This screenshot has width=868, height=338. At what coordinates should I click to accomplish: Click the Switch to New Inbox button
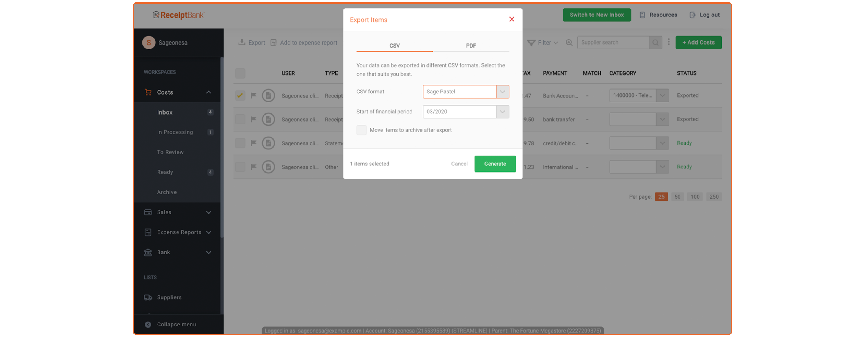596,15
